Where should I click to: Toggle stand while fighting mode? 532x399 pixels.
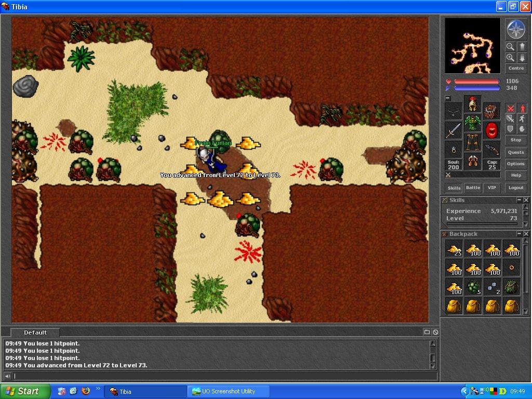click(522, 109)
